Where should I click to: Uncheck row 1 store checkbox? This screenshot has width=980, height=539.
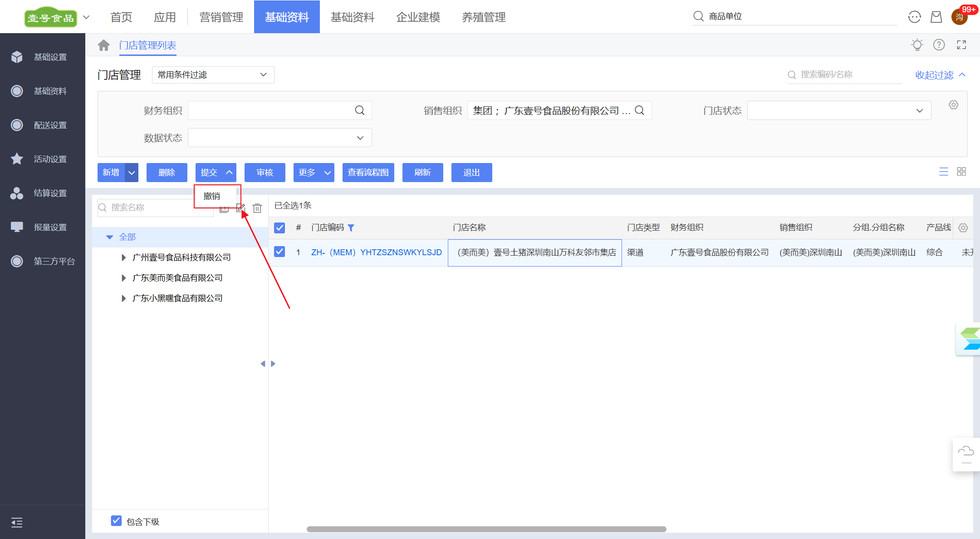pos(279,252)
